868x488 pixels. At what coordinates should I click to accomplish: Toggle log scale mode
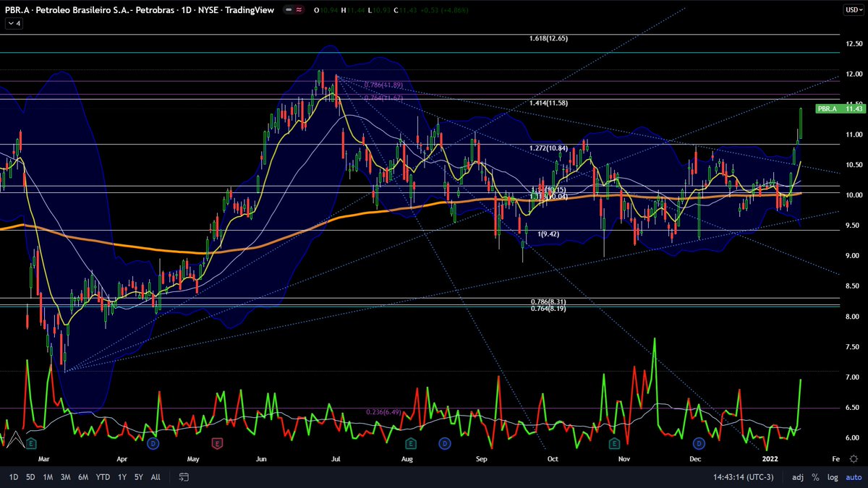click(832, 477)
